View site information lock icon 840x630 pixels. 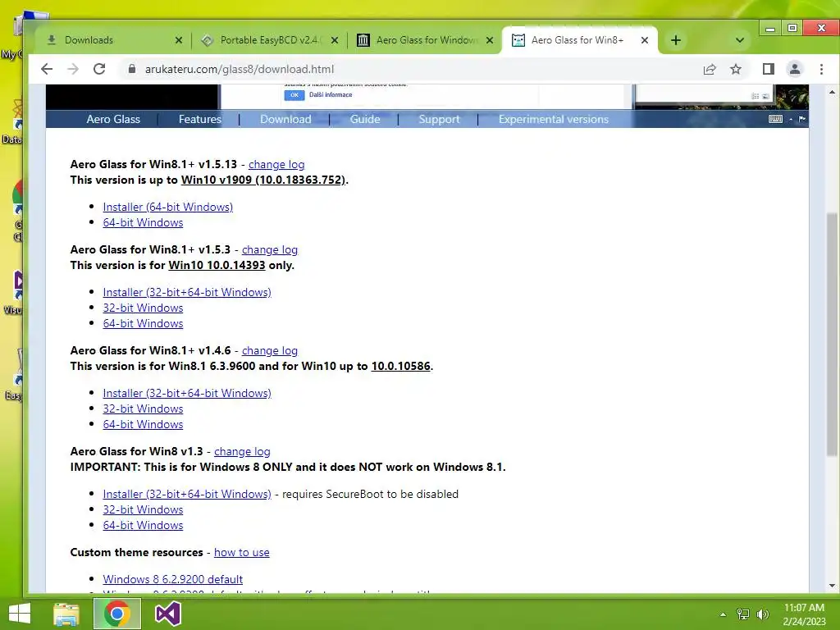131,69
